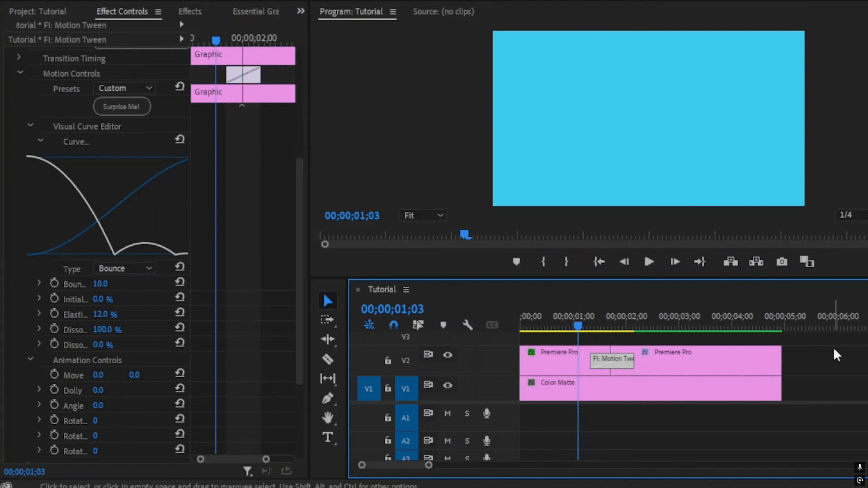Toggle V2 track output eye
The width and height of the screenshot is (868, 488).
[448, 355]
